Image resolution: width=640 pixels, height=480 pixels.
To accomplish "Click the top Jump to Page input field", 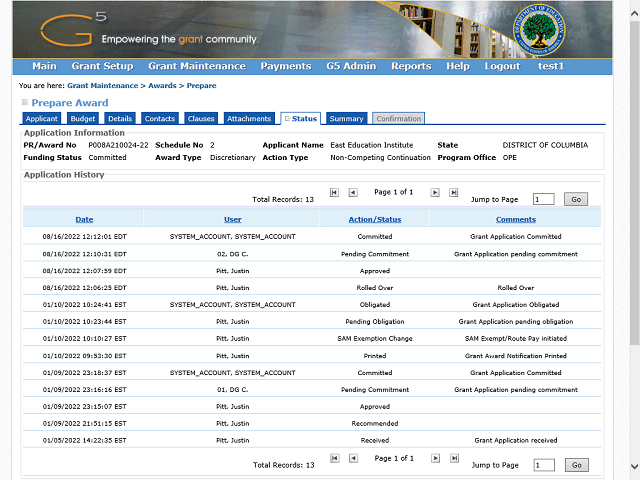I will (543, 199).
